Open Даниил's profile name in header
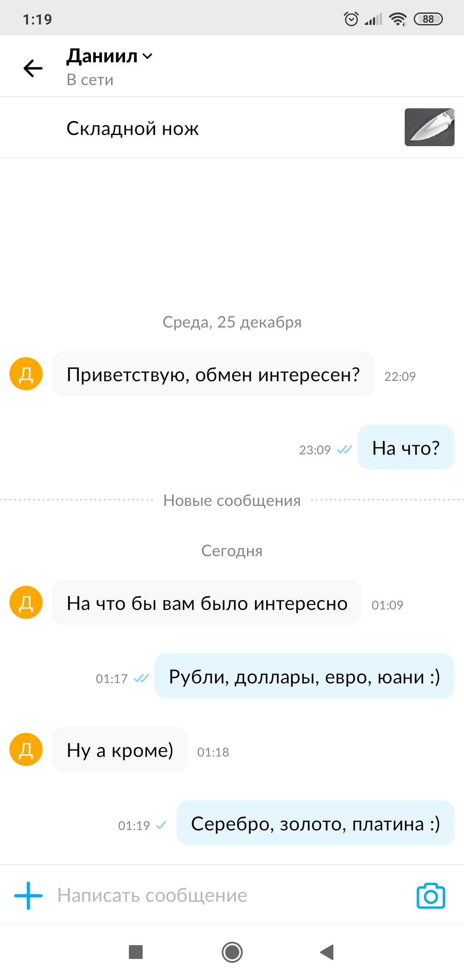The height and width of the screenshot is (980, 464). pos(102,56)
